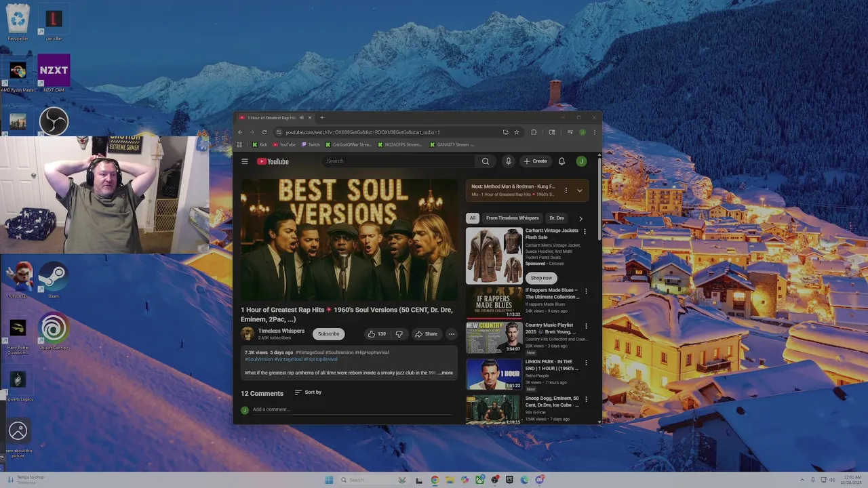Viewport: 868px width, 488px height.
Task: Open Snoop Dogg, Eminem video thumbnail
Action: [x=494, y=409]
